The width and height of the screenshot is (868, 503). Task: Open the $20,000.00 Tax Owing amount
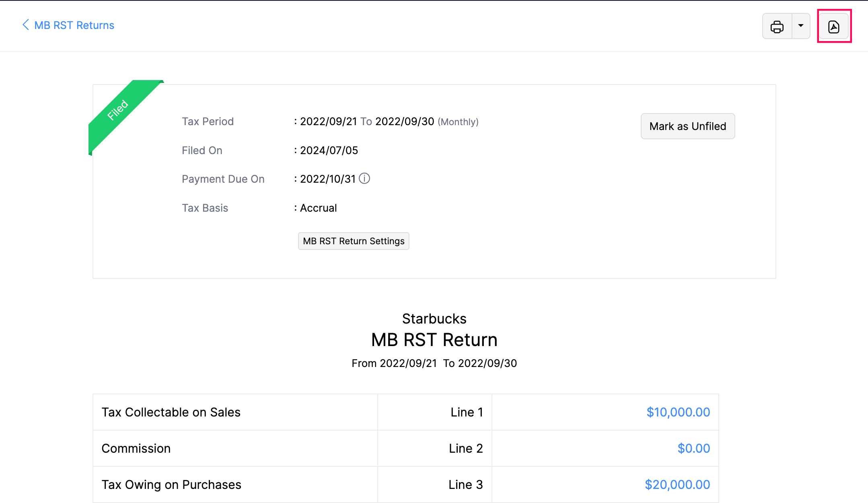point(677,484)
